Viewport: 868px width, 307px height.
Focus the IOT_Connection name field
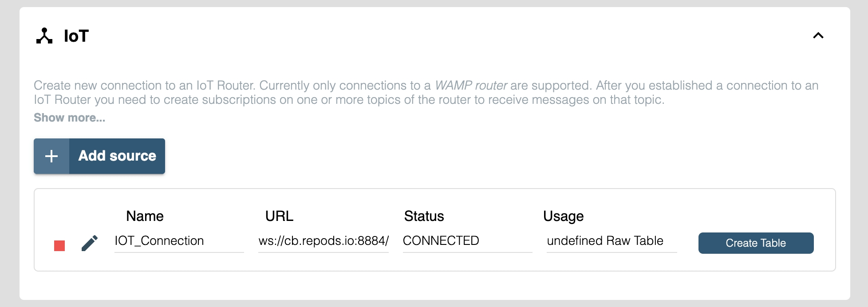point(179,241)
